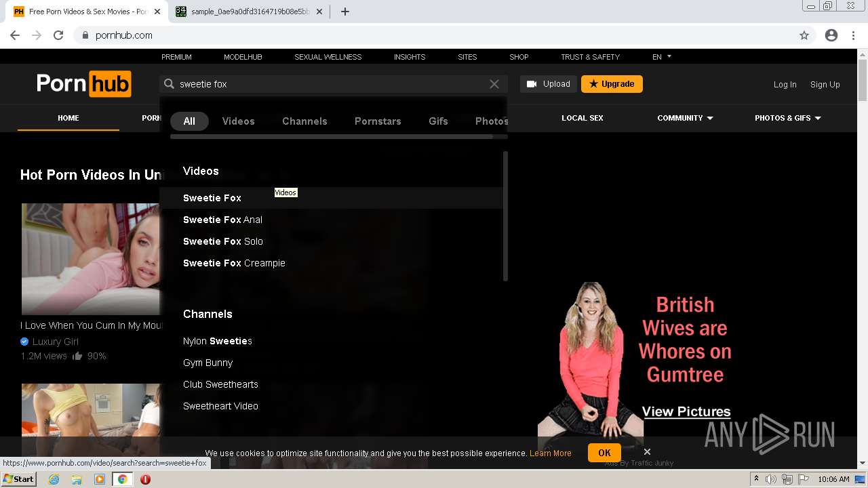Show hidden system tray icons

pyautogui.click(x=756, y=479)
